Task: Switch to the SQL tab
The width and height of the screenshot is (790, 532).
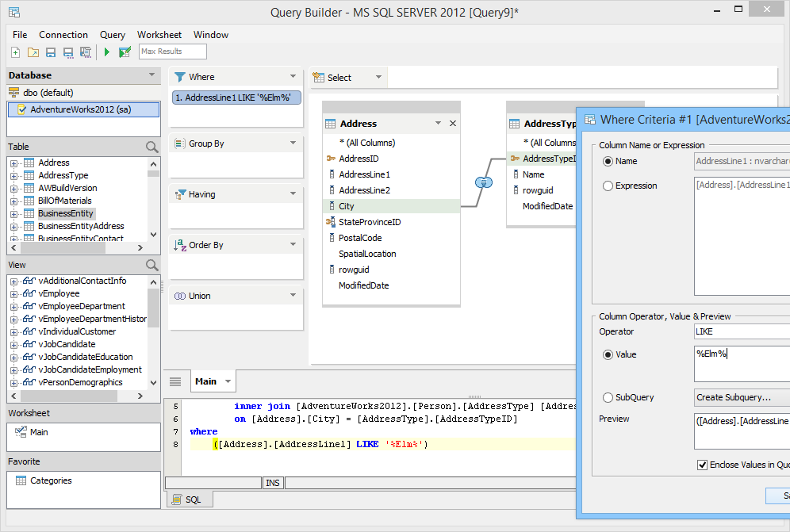Action: pyautogui.click(x=190, y=499)
